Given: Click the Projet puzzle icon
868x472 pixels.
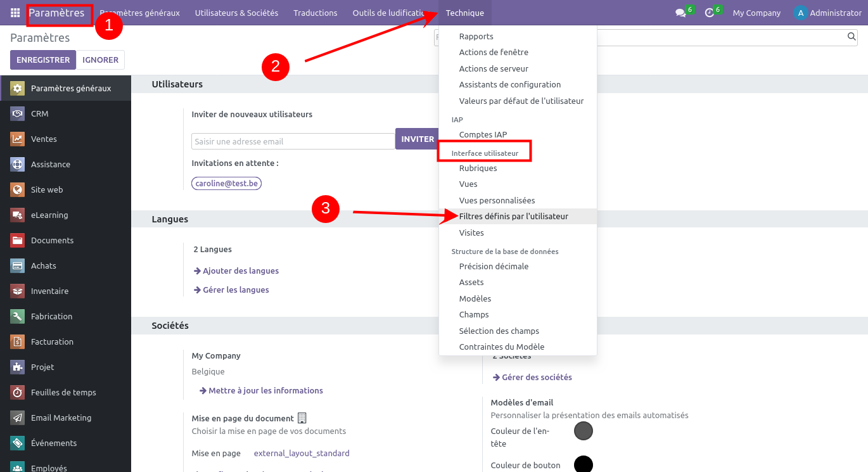Looking at the screenshot, I should [18, 367].
